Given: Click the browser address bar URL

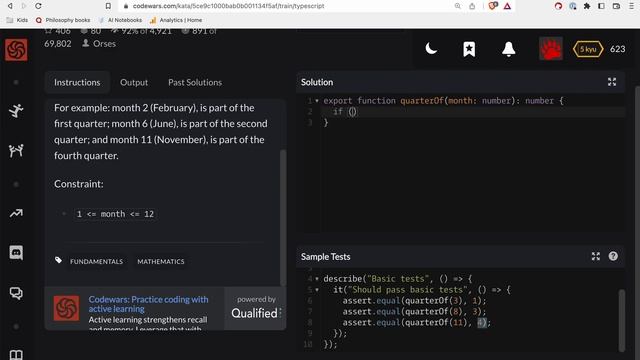Looking at the screenshot, I should coord(229,6).
